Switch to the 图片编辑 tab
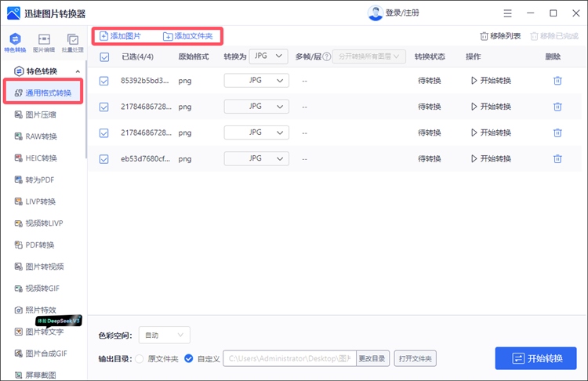The width and height of the screenshot is (588, 381). tap(44, 42)
